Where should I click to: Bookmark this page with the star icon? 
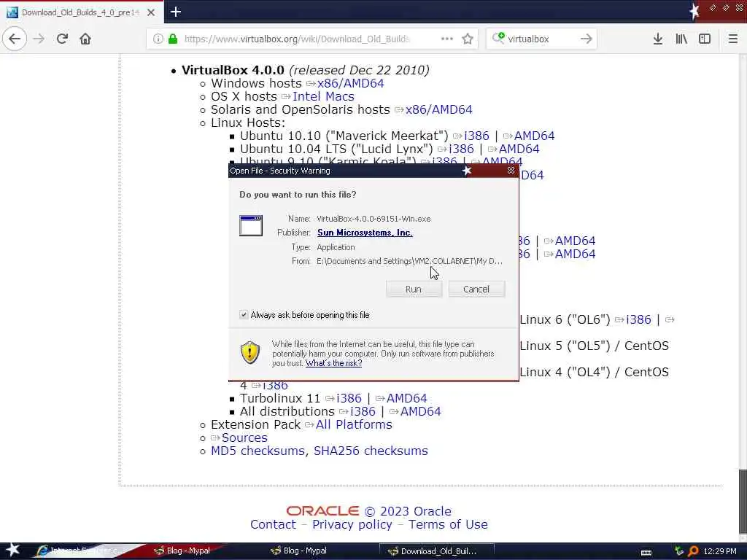coord(468,39)
